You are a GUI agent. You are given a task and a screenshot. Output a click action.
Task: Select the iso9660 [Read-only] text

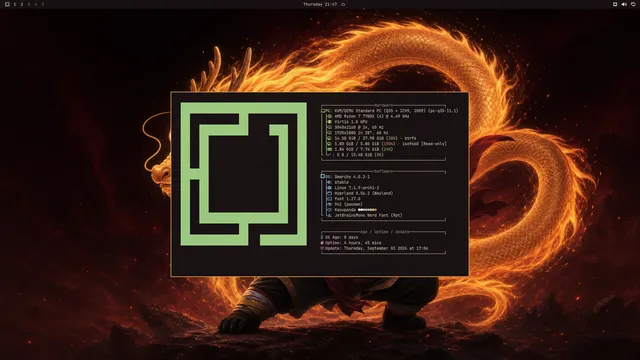point(391,144)
